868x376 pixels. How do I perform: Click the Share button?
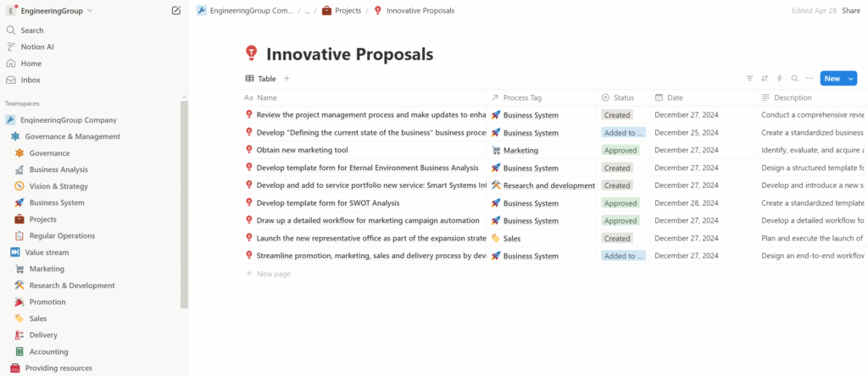(850, 11)
